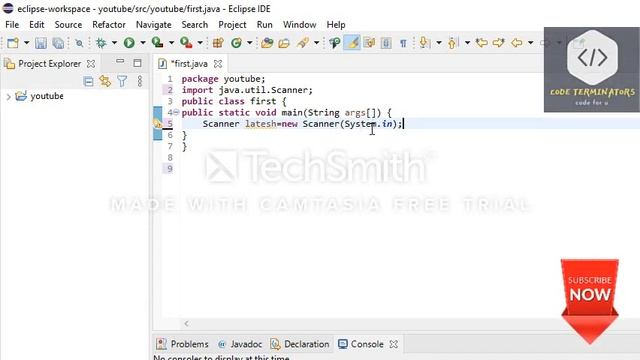
Task: Open the Next Annotation dropdown arrow
Action: 439,43
